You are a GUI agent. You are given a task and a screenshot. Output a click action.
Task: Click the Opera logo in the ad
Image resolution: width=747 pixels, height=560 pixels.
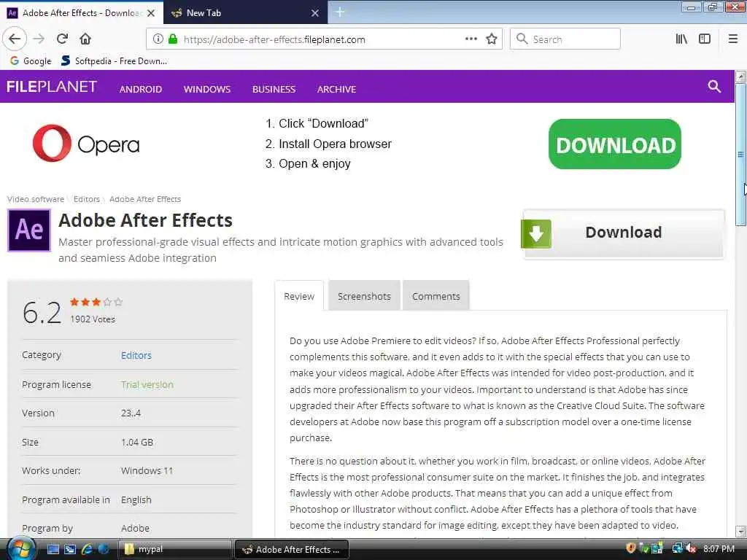pyautogui.click(x=86, y=144)
